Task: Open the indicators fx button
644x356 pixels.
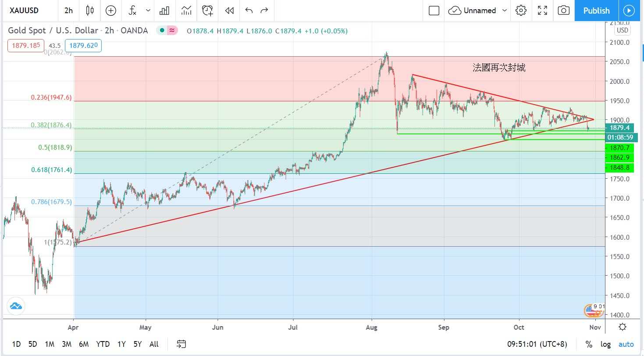Action: coord(132,11)
